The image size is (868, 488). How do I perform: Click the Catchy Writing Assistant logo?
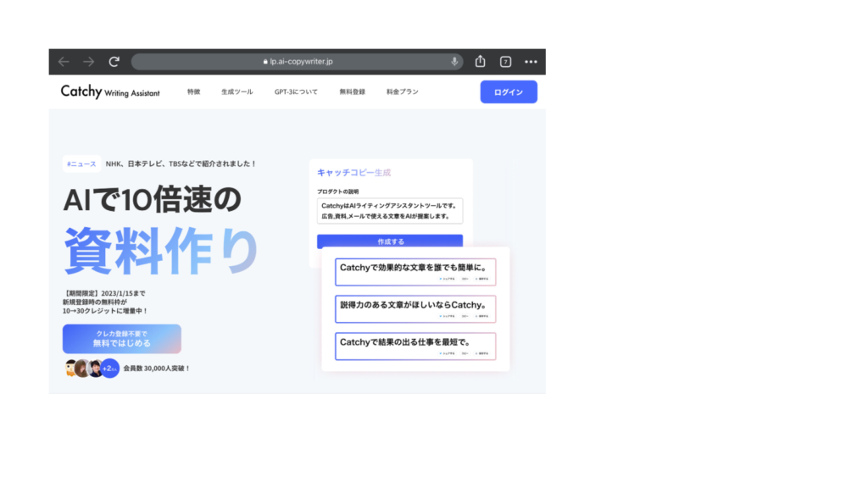(x=110, y=91)
